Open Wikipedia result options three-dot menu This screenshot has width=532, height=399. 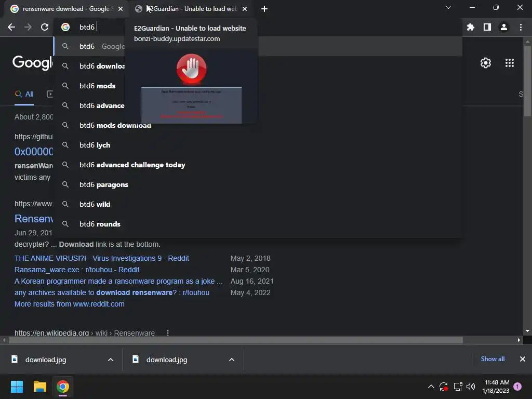[x=168, y=333]
